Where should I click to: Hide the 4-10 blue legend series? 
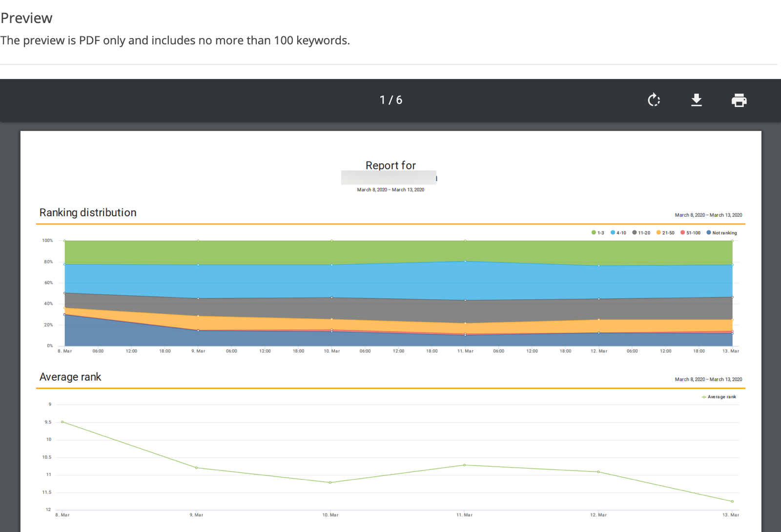click(618, 233)
